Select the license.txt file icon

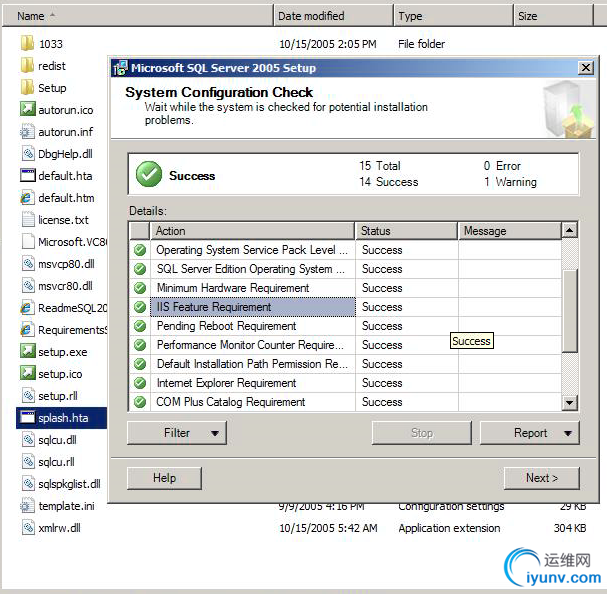28,220
